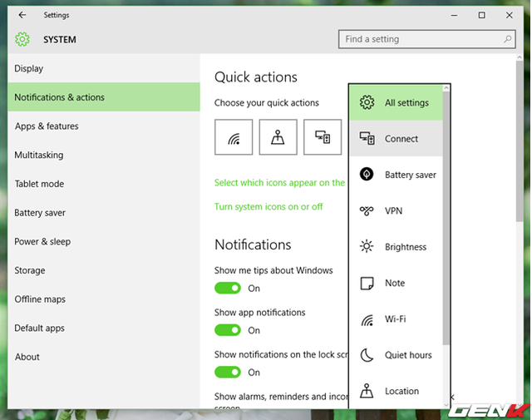The image size is (532, 420).
Task: Go to Apps & features
Action: (x=104, y=126)
